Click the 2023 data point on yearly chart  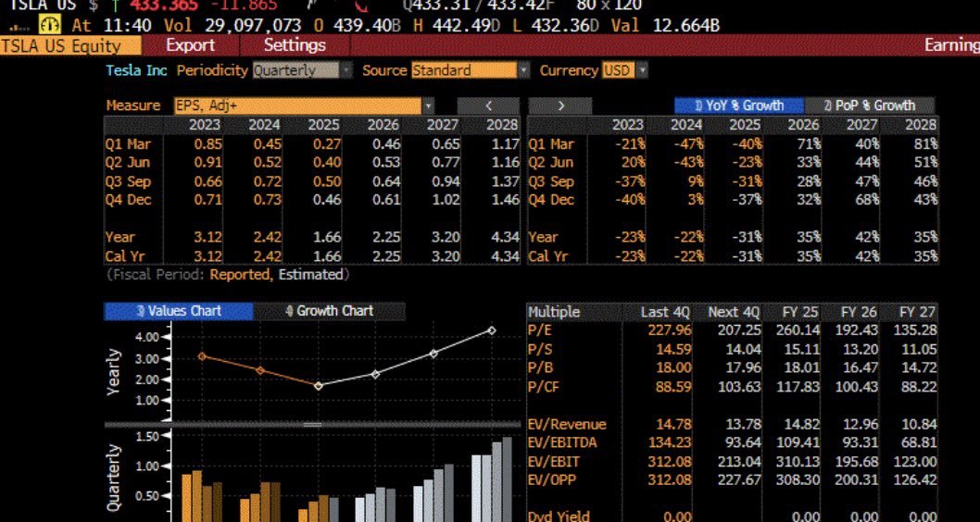coord(202,355)
